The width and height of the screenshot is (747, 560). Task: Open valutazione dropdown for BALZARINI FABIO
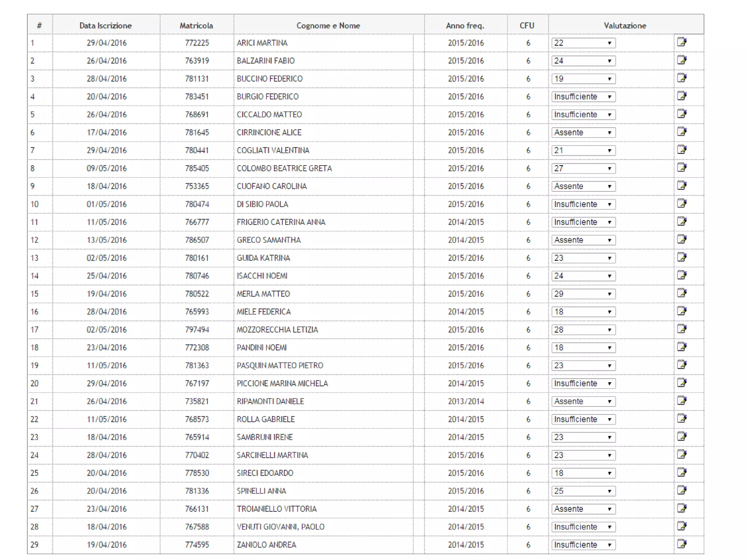[x=583, y=61]
